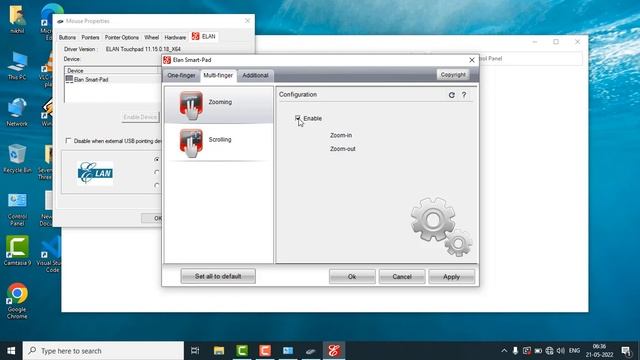
Task: Click the ENG language indicator
Action: tap(574, 351)
